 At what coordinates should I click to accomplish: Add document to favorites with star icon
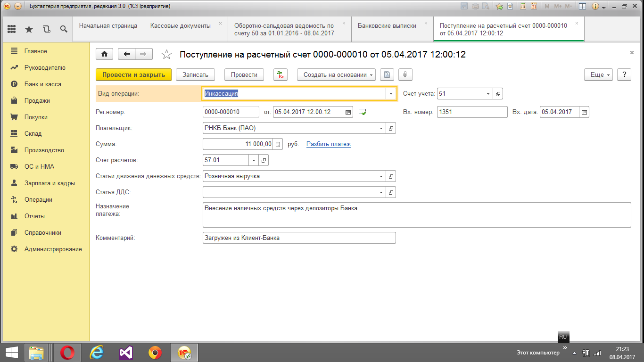coord(166,55)
